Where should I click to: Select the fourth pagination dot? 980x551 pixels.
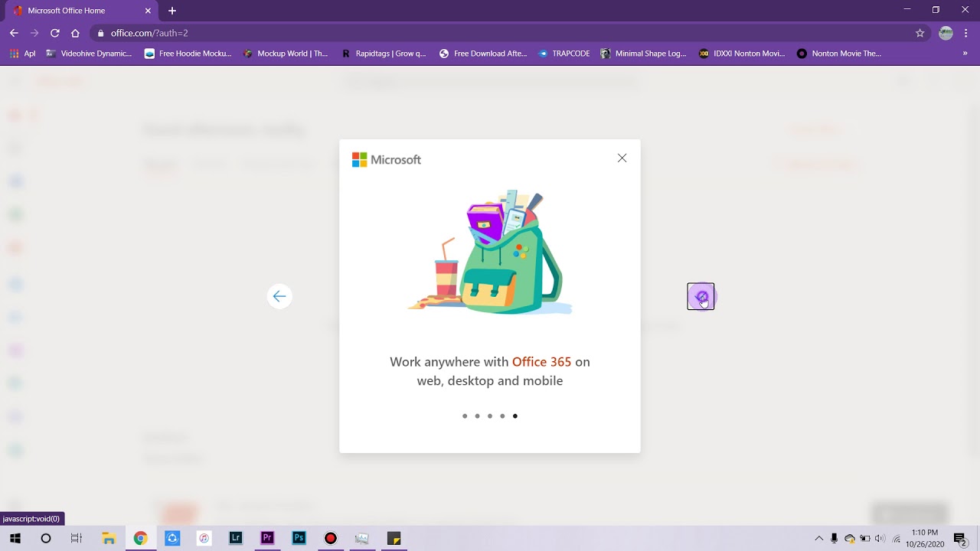502,416
